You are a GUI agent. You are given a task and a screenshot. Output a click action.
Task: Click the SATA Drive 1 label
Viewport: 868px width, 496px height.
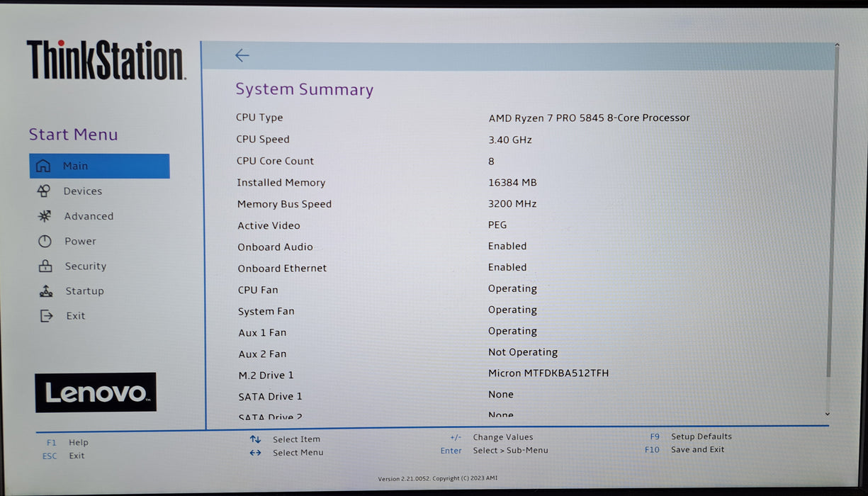click(270, 396)
